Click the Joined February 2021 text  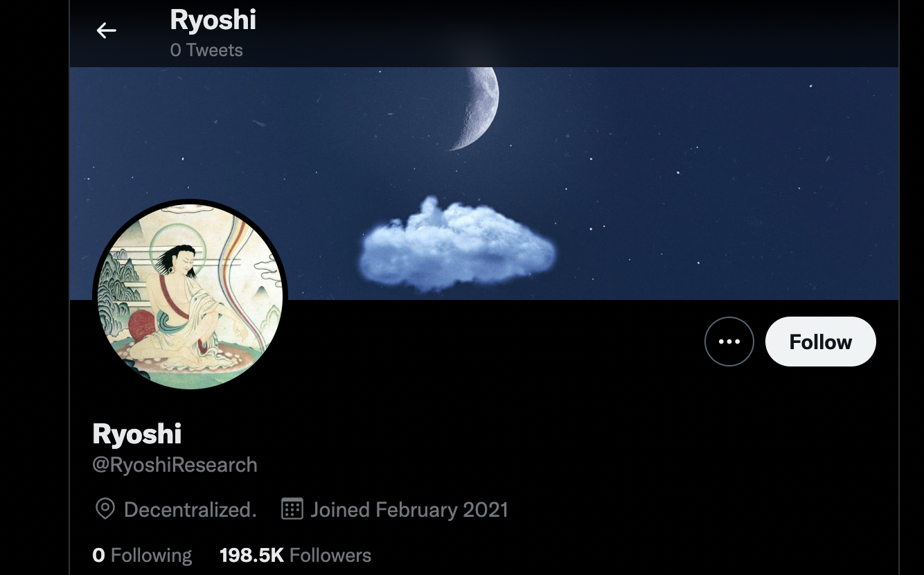tap(409, 510)
